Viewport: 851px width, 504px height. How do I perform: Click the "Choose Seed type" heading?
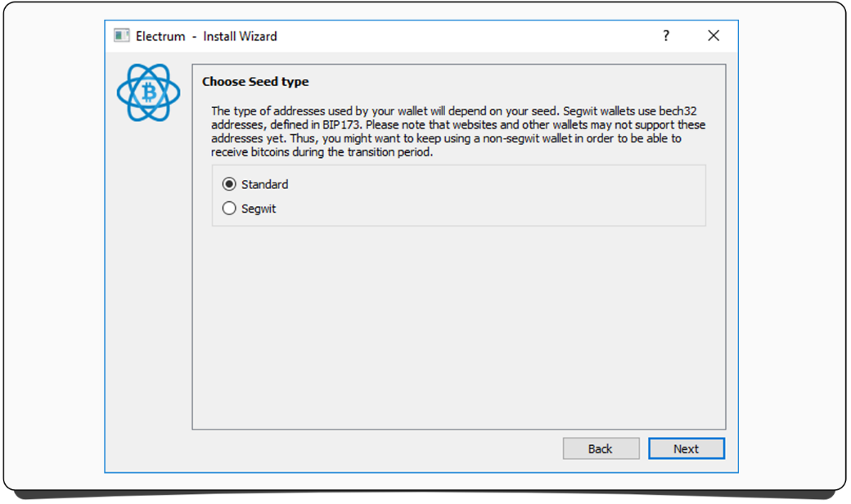[255, 82]
